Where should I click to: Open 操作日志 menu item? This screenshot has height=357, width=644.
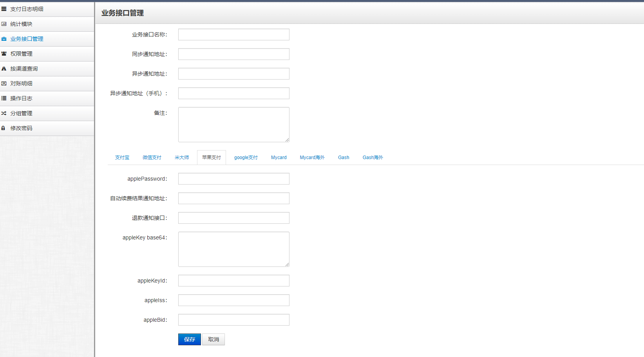coord(47,98)
